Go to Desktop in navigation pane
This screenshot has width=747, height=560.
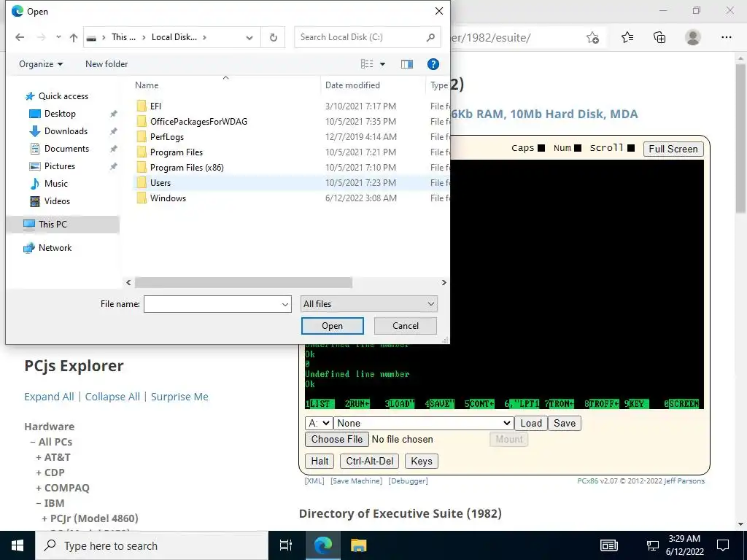60,114
